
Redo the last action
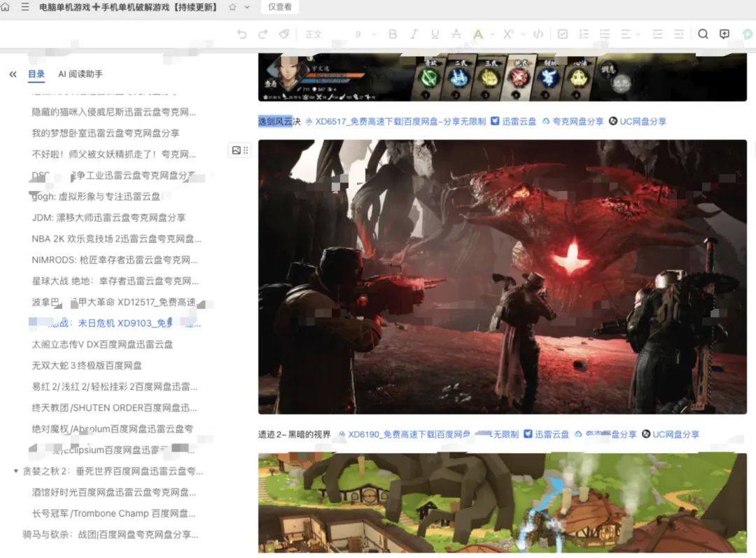262,34
